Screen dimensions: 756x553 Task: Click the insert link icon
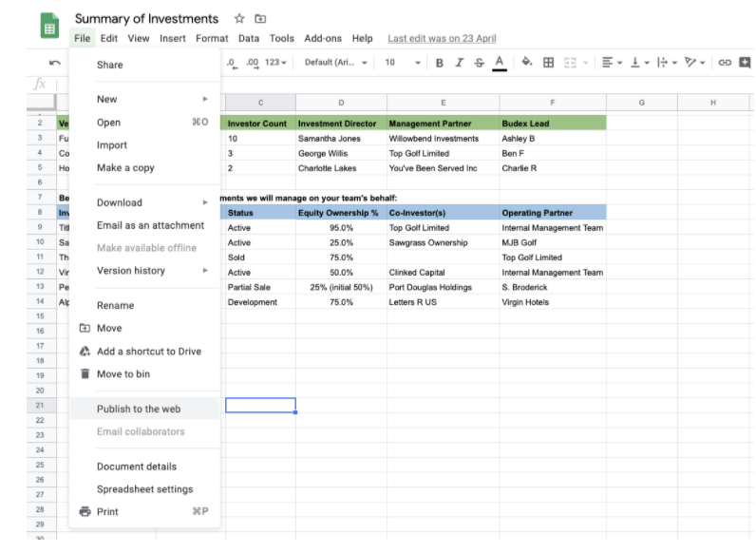[725, 63]
